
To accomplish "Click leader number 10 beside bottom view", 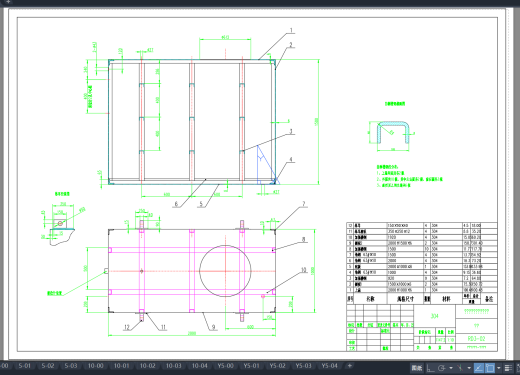I will point(303,270).
